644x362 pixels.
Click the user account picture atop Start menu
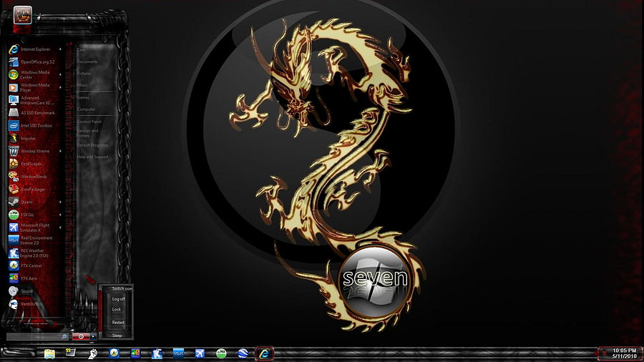click(23, 15)
